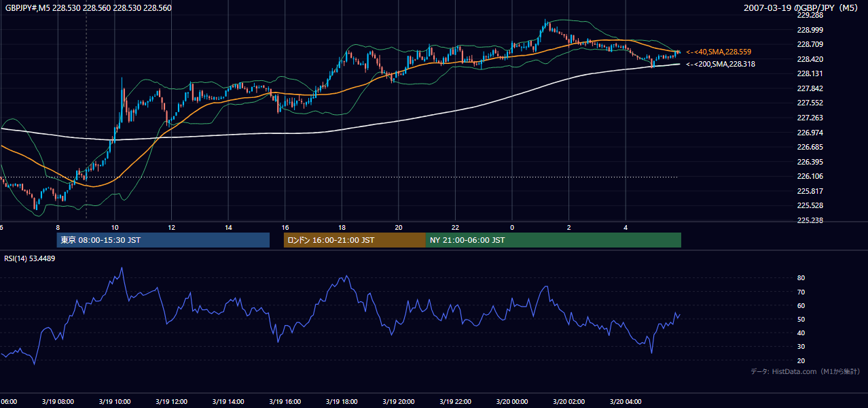The image size is (868, 408).
Task: Click RSI axis level 20
Action: [801, 360]
